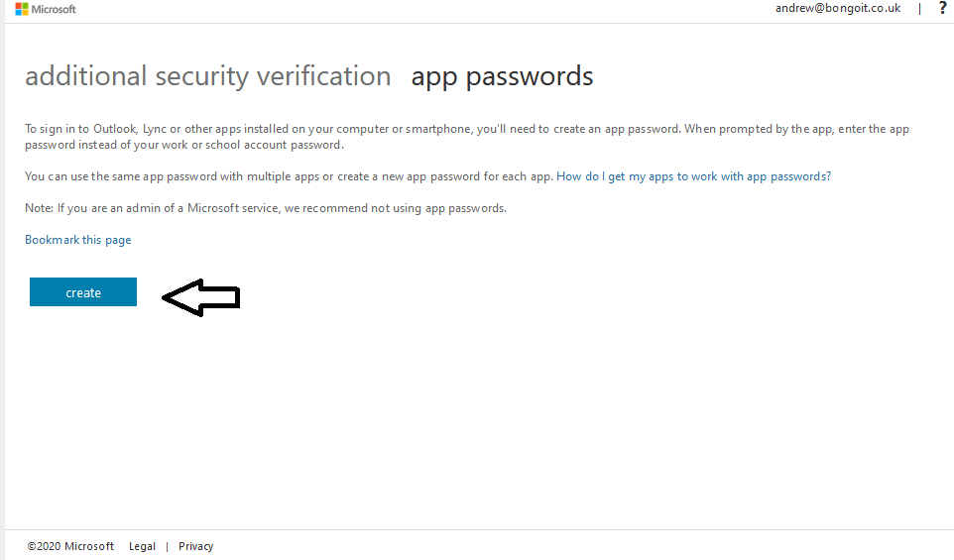Open 'How do I get my apps to work' link
The width and height of the screenshot is (954, 560).
click(x=693, y=176)
